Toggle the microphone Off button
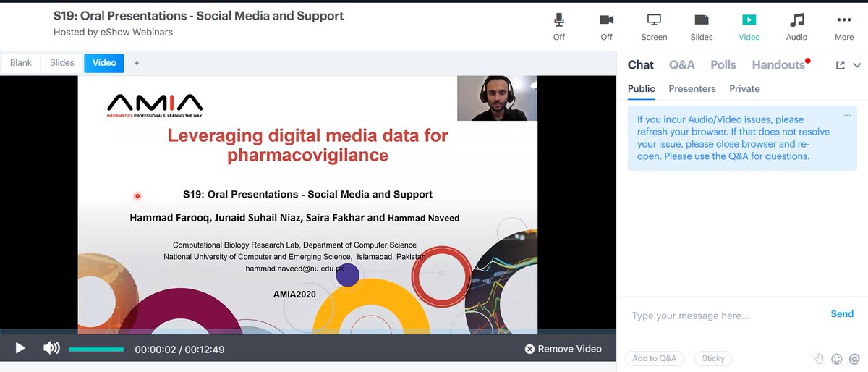The image size is (868, 372). (559, 27)
